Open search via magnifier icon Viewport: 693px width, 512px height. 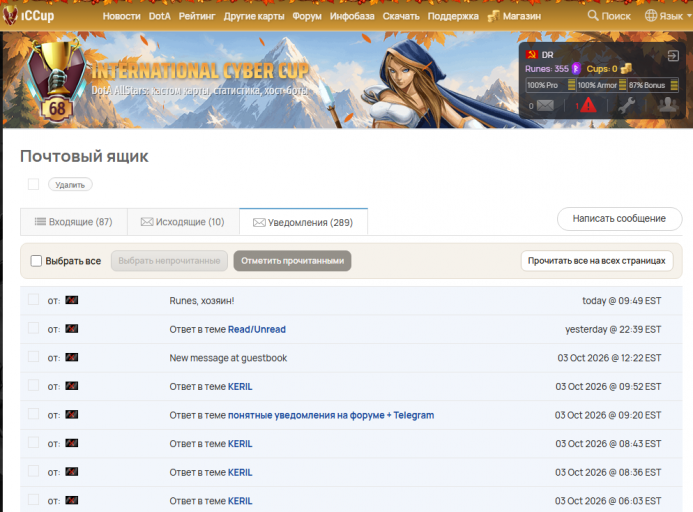pos(593,15)
